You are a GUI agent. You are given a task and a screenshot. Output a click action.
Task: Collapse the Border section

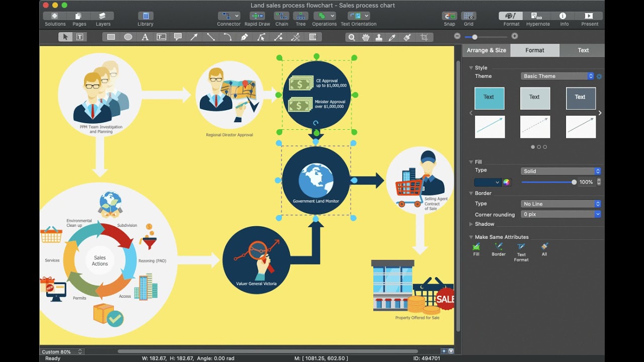(471, 193)
